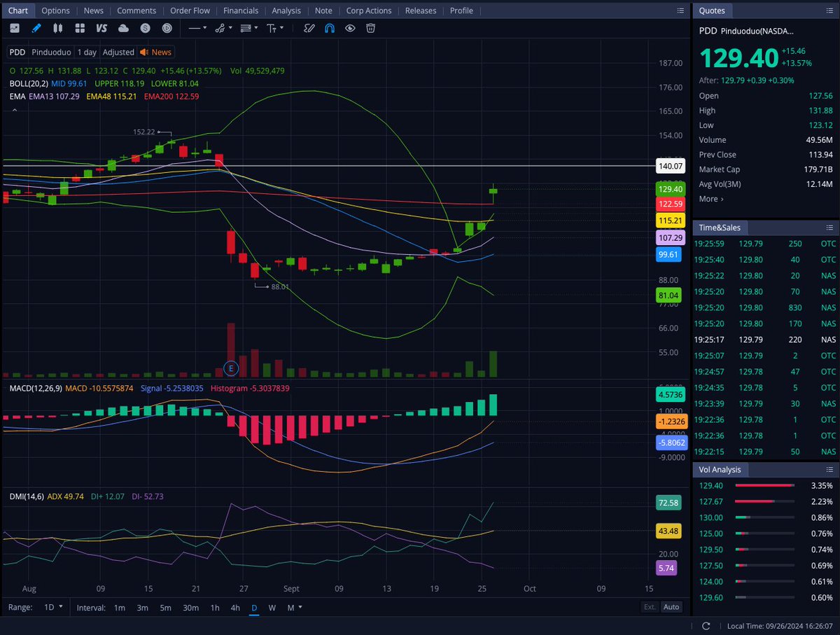The height and width of the screenshot is (635, 840).
Task: Select the 30m interval
Action: coord(190,608)
